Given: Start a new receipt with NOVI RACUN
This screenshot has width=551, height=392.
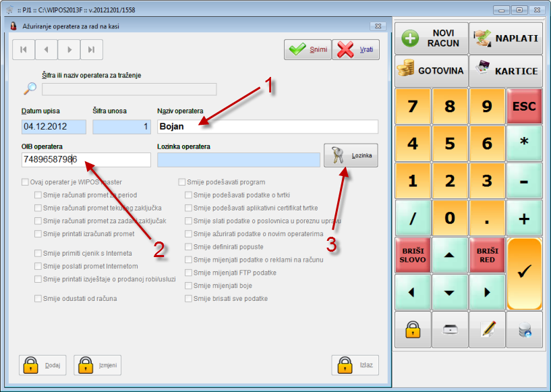Looking at the screenshot, I should 431,38.
